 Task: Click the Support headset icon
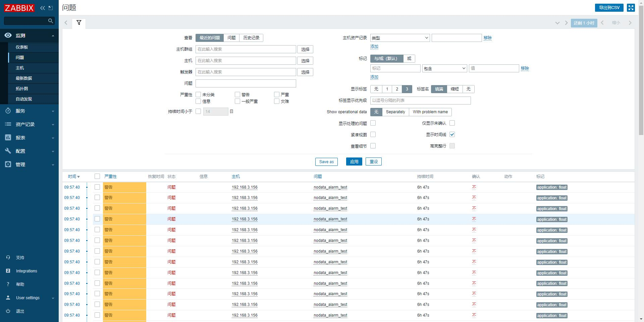coord(8,257)
